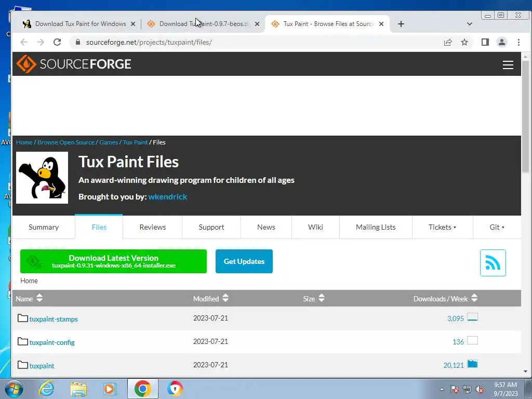Expand the Tickets dropdown
This screenshot has width=532, height=399.
[442, 227]
